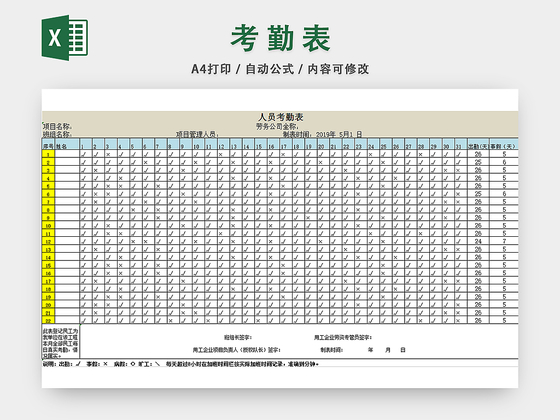This screenshot has height=420, width=560.
Task: Select the day 10 column header
Action: [198, 144]
